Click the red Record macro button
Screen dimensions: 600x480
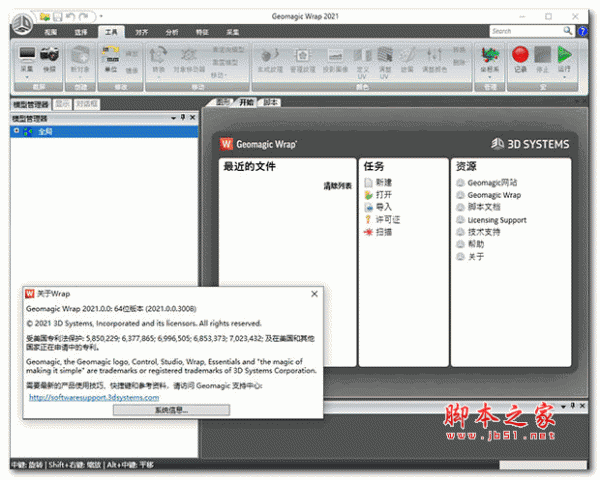coord(520,54)
